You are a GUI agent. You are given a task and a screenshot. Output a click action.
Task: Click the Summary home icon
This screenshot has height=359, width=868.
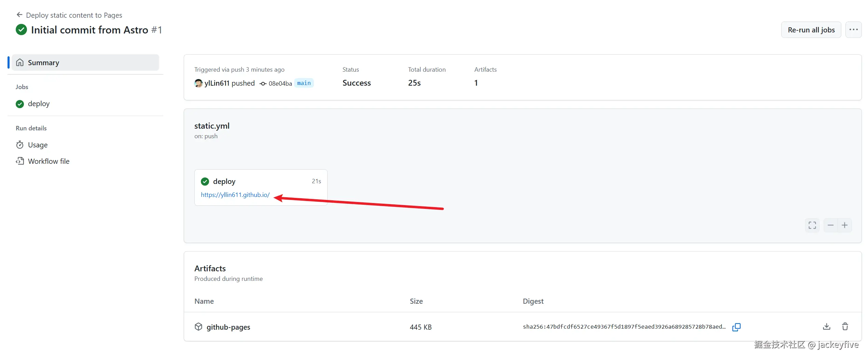(x=20, y=62)
